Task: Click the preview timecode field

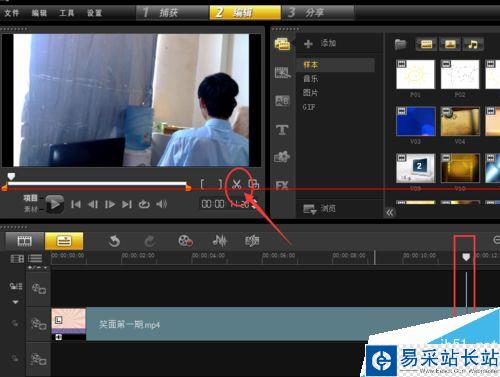Action: pos(228,204)
